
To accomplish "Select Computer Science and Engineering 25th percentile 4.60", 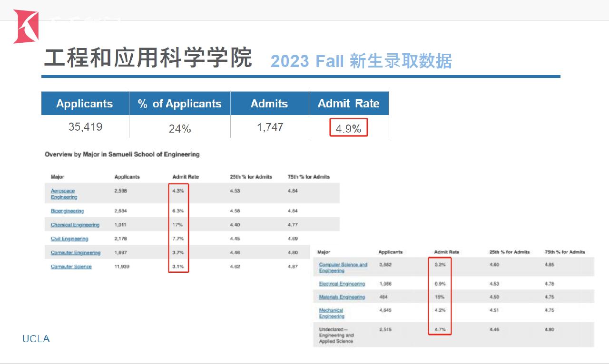I will pos(494,265).
